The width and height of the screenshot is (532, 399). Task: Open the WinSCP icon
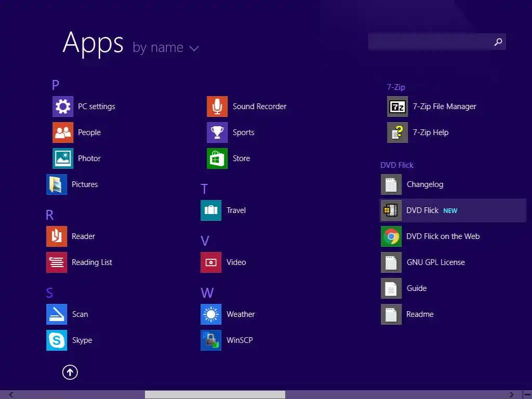pyautogui.click(x=211, y=340)
